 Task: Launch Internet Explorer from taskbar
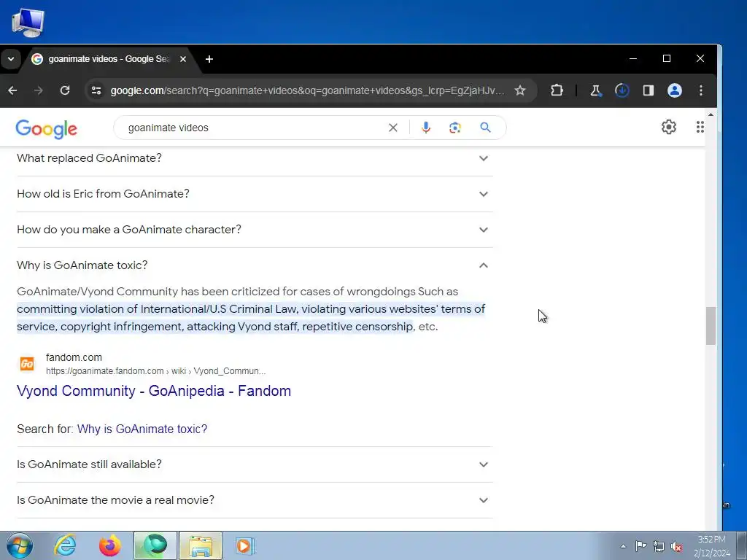[x=65, y=545]
